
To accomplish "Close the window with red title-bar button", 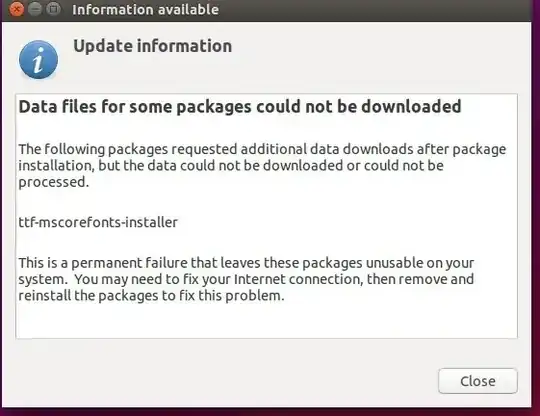I will (x=16, y=9).
